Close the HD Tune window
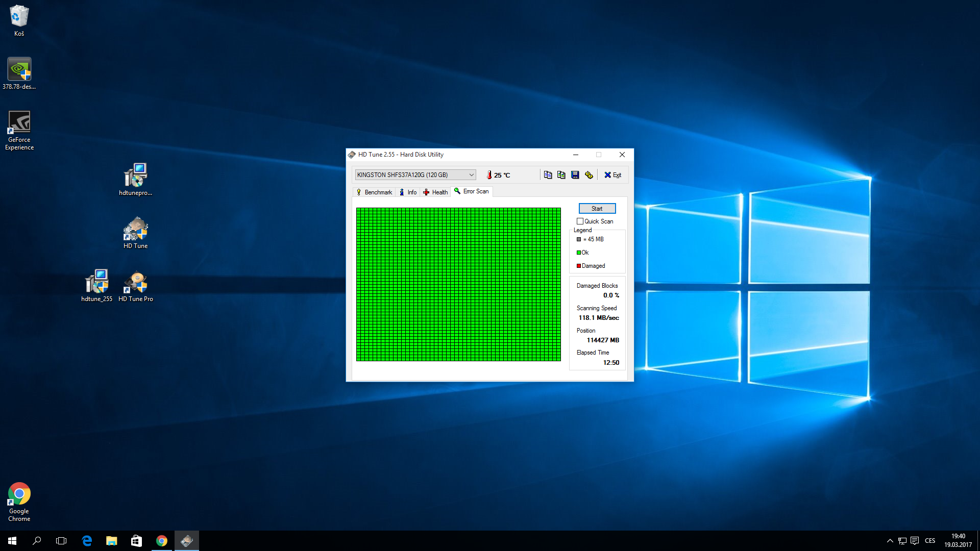Screen dimensions: 980x551 [x=622, y=155]
